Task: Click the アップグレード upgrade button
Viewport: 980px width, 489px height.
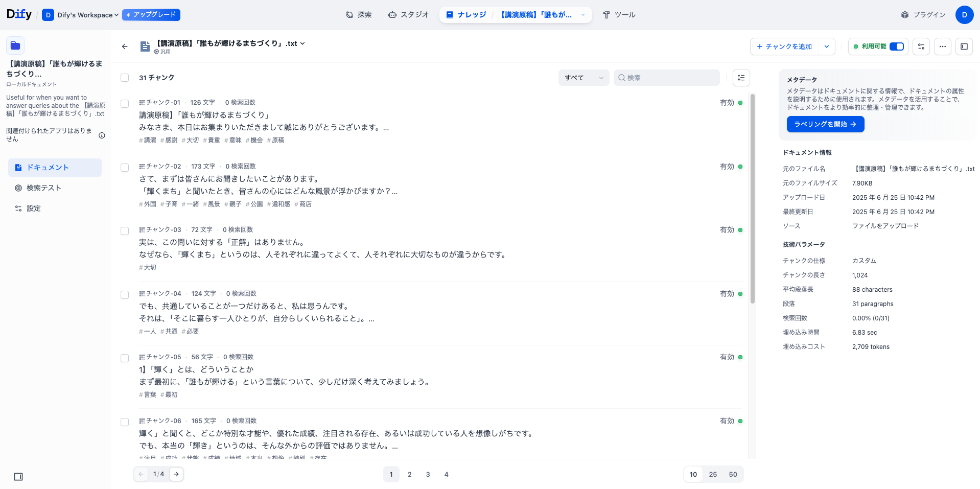Action: 151,15
